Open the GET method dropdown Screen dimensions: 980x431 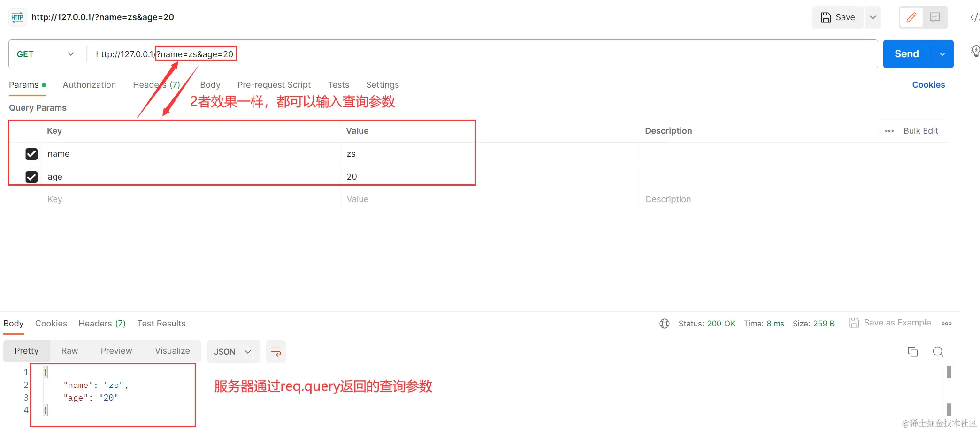click(x=45, y=54)
